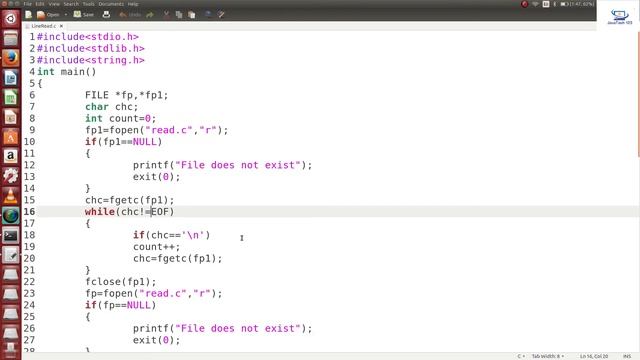Open the Bluetooth indicator
This screenshot has width=640, height=360.
pyautogui.click(x=555, y=4)
